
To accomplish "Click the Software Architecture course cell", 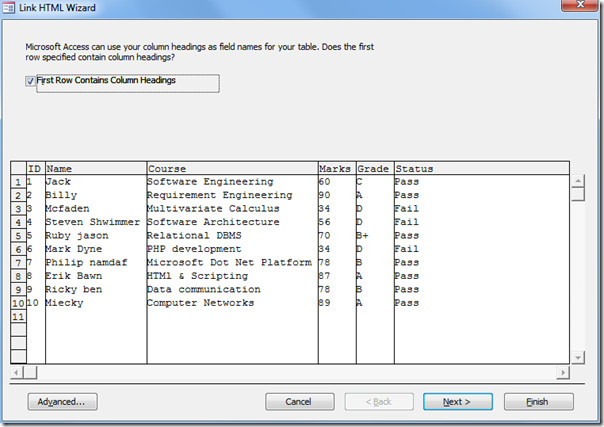I will (x=232, y=222).
